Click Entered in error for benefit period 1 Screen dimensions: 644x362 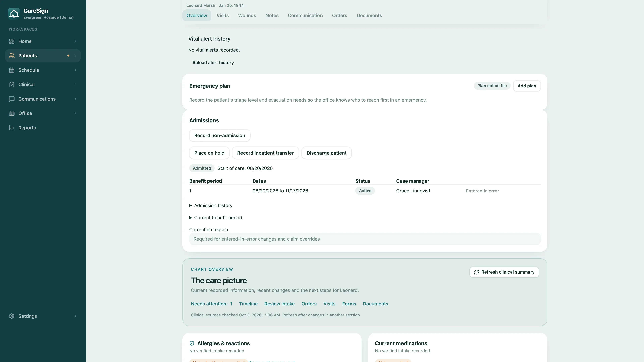pyautogui.click(x=482, y=191)
